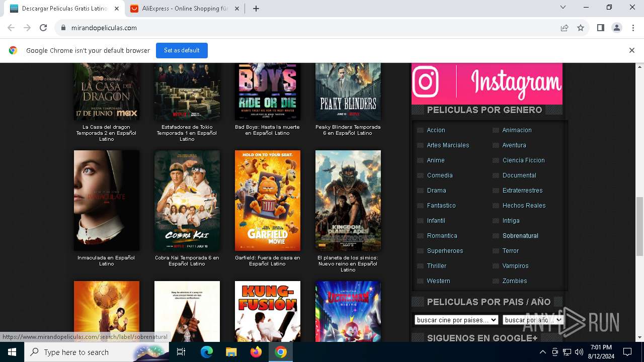Open network status in tray
Screen dimensions: 644x362
pos(567,352)
